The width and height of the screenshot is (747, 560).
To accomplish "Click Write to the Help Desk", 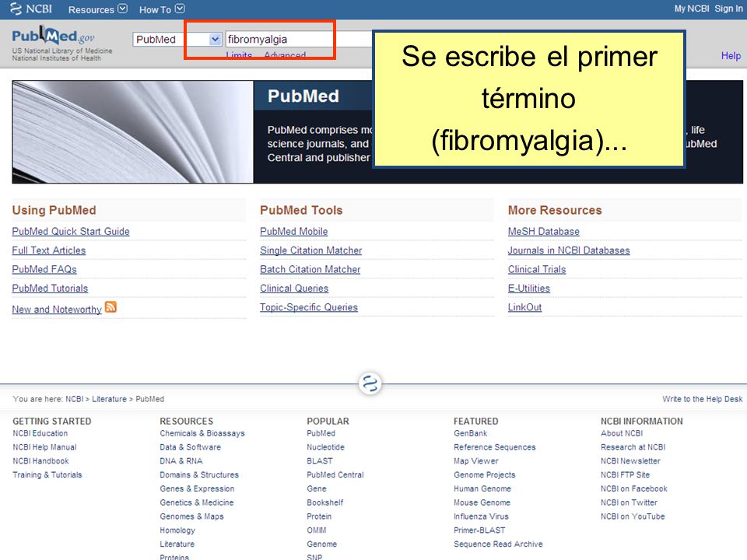I will coord(702,399).
